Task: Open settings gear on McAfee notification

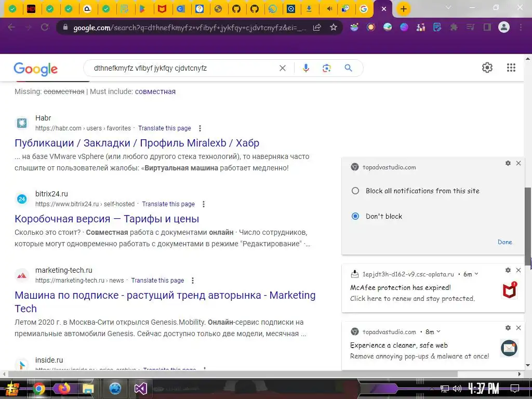Action: point(508,270)
